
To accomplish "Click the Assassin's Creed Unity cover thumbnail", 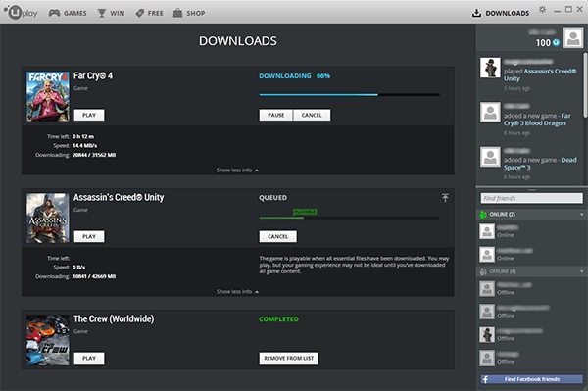I will pyautogui.click(x=48, y=218).
